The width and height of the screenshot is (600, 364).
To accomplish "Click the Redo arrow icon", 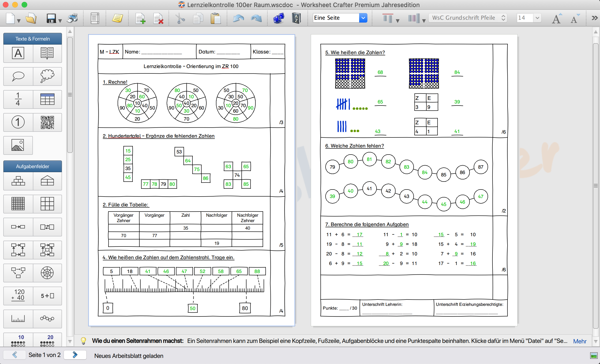I will point(256,18).
